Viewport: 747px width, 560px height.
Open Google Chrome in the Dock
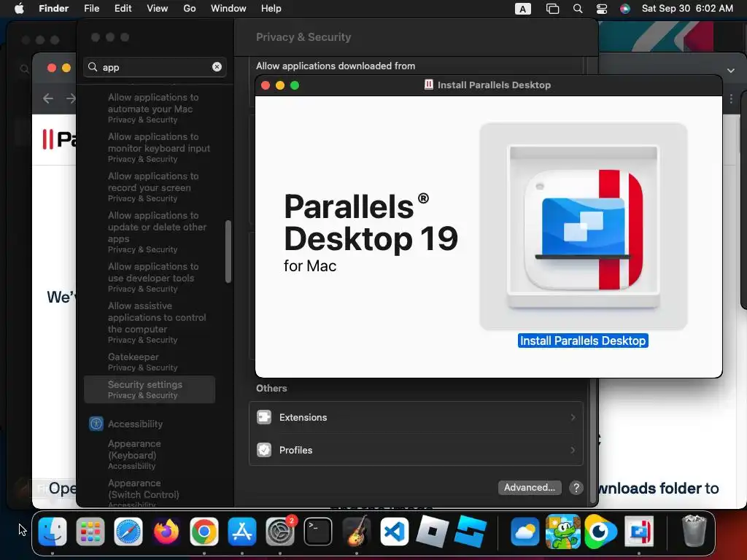point(204,532)
